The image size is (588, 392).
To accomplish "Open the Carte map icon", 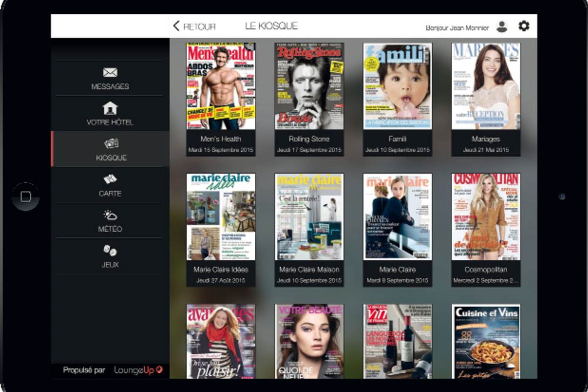I will pyautogui.click(x=110, y=179).
